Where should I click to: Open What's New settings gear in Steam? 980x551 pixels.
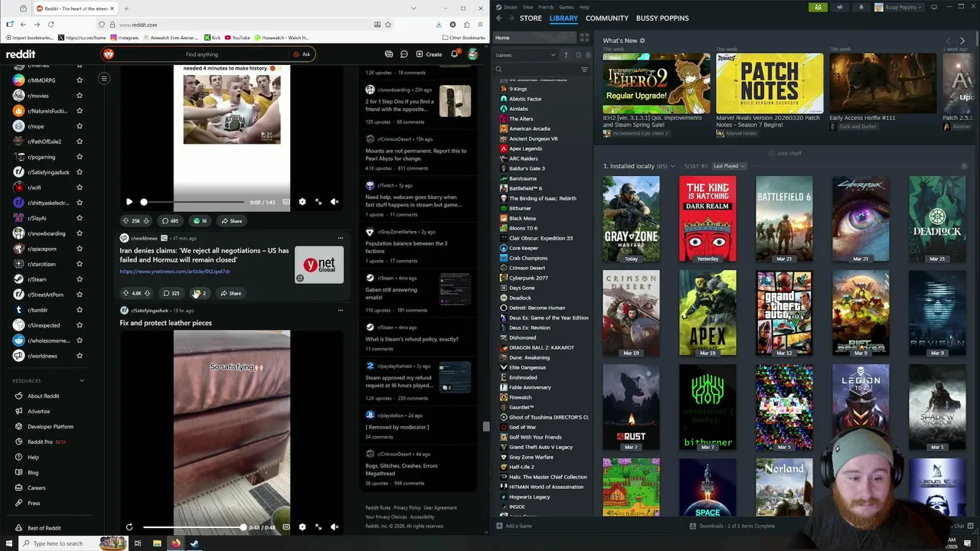(x=642, y=41)
